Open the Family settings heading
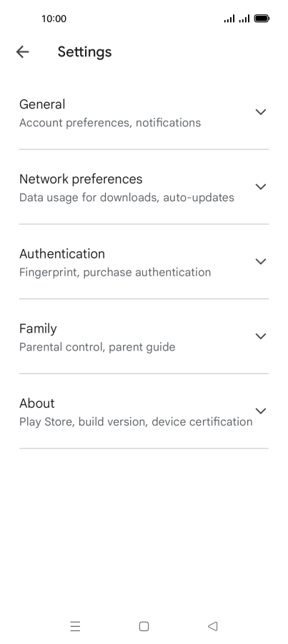Image resolution: width=288 pixels, height=644 pixels. click(38, 328)
